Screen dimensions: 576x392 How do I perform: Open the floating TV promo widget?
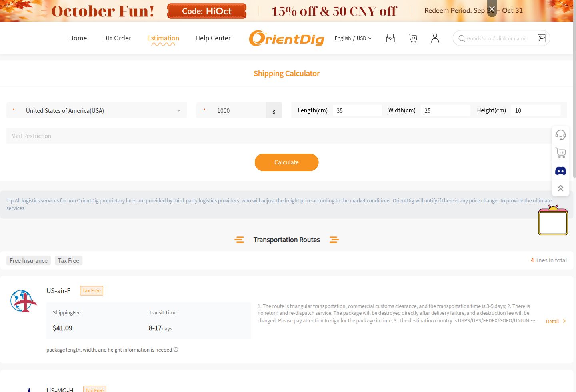coord(553,220)
